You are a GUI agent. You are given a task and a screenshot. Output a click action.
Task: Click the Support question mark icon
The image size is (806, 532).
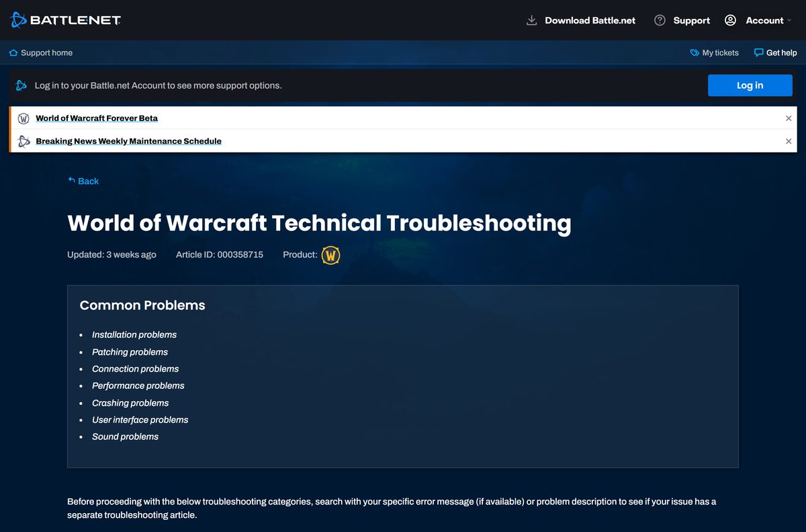point(660,20)
